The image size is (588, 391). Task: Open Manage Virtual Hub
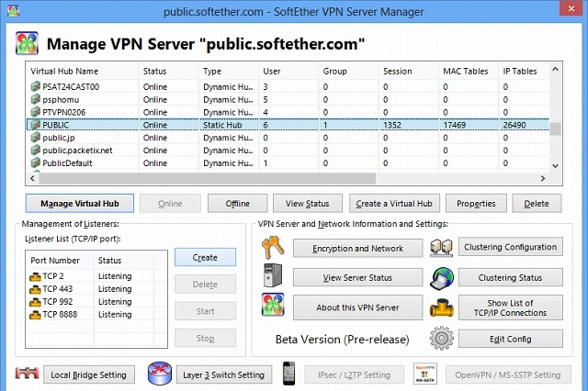click(80, 204)
